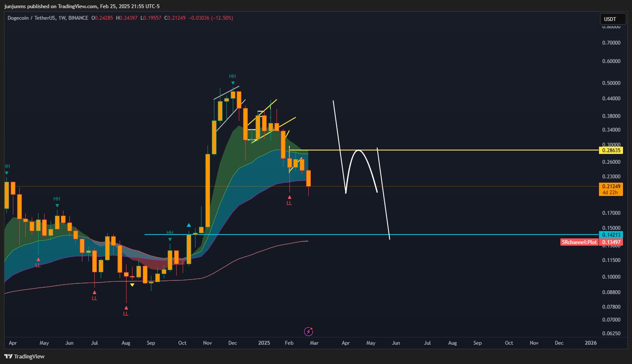Open symbol search by clicking Dogecoin / TetherUS
Screen dimensions: 632x364
point(33,18)
